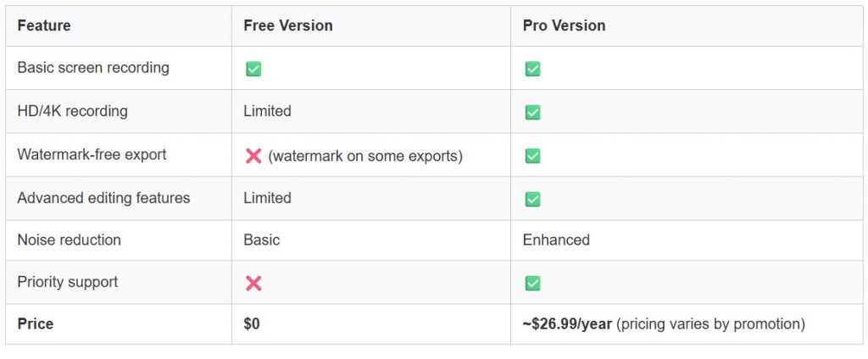Select the Pro Version column header

(x=564, y=25)
